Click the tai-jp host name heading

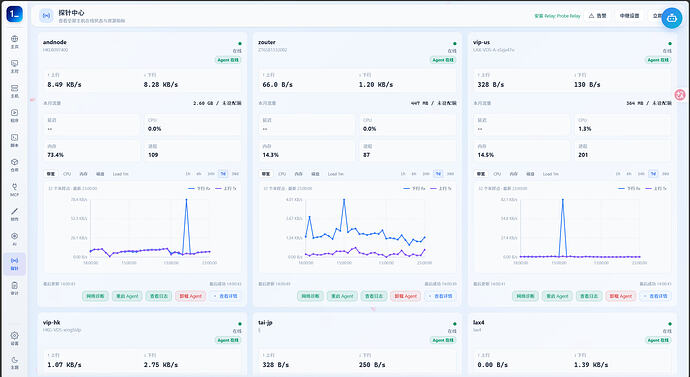tap(265, 322)
